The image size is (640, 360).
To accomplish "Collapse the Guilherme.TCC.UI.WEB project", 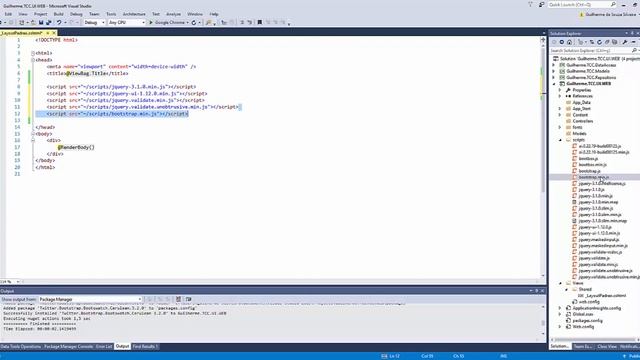I will click(554, 84).
